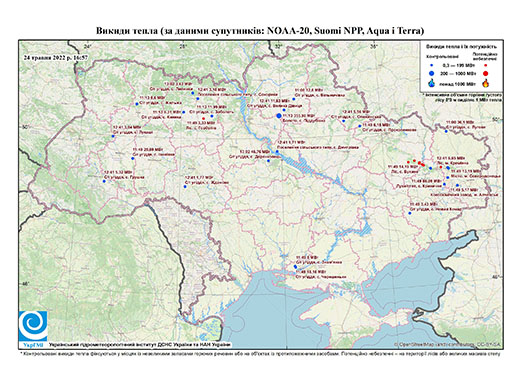Screen dimensions: 520x368
Task: Click blue marker for 12:41 1.77 МВт
Action: (x=185, y=186)
